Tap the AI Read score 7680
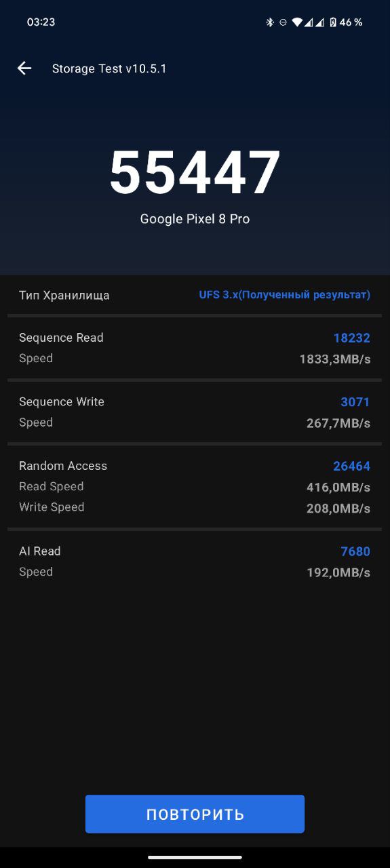Viewport: 390px width, 868px height. coord(355,552)
